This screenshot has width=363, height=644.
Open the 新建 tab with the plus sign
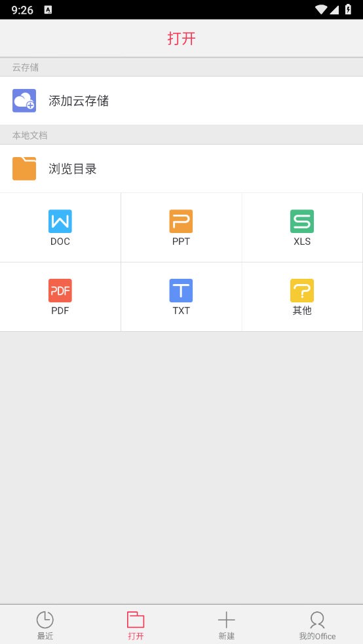click(227, 625)
